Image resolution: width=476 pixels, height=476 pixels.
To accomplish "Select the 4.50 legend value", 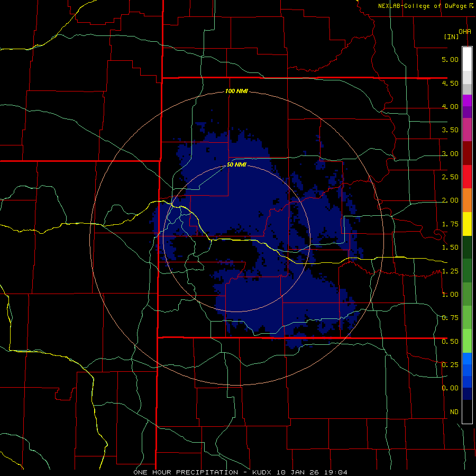I will pos(450,83).
